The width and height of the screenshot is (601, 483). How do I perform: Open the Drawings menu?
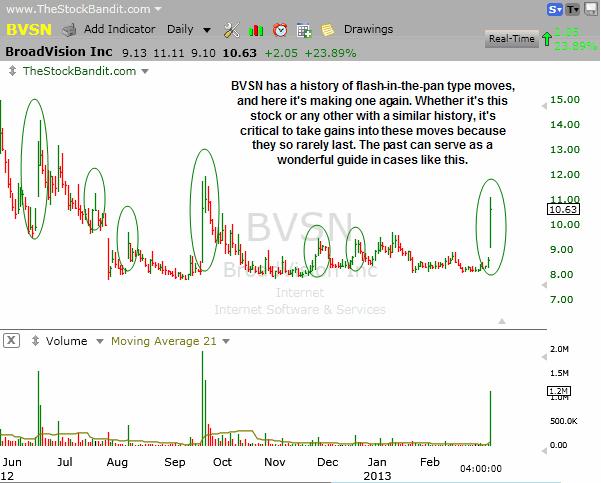coord(366,30)
